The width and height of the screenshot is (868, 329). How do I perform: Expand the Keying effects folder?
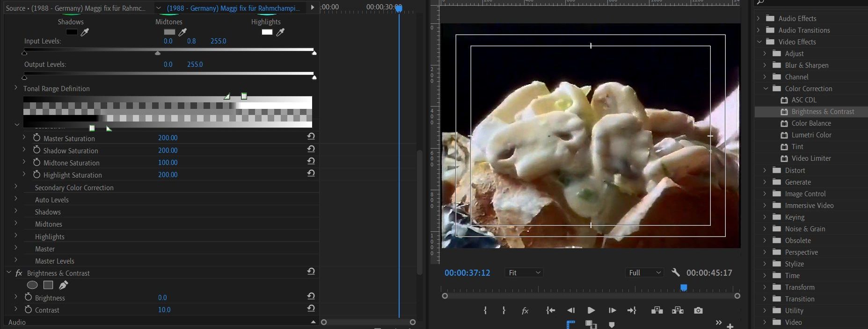[765, 217]
